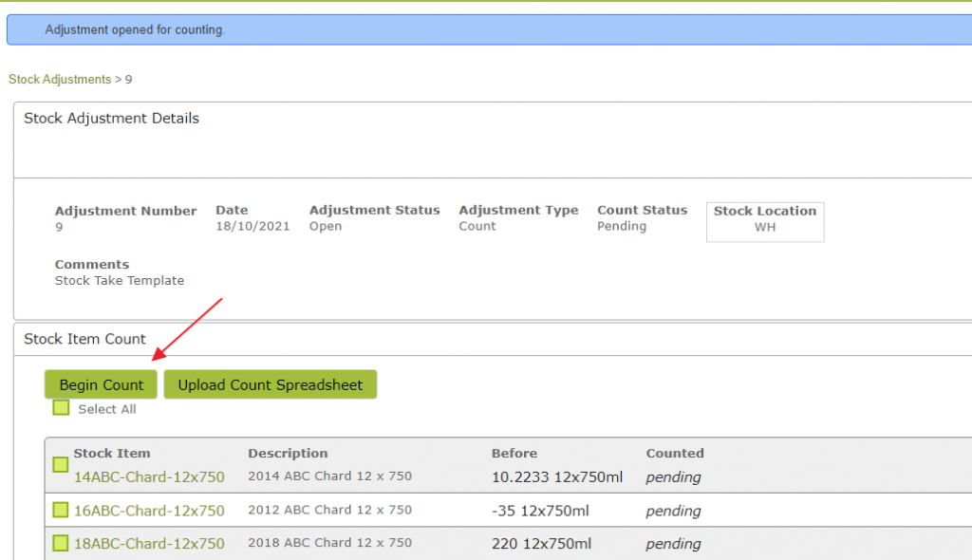Navigate back via Stock Adjustments breadcrumb
Screen dimensions: 972x560
57,79
